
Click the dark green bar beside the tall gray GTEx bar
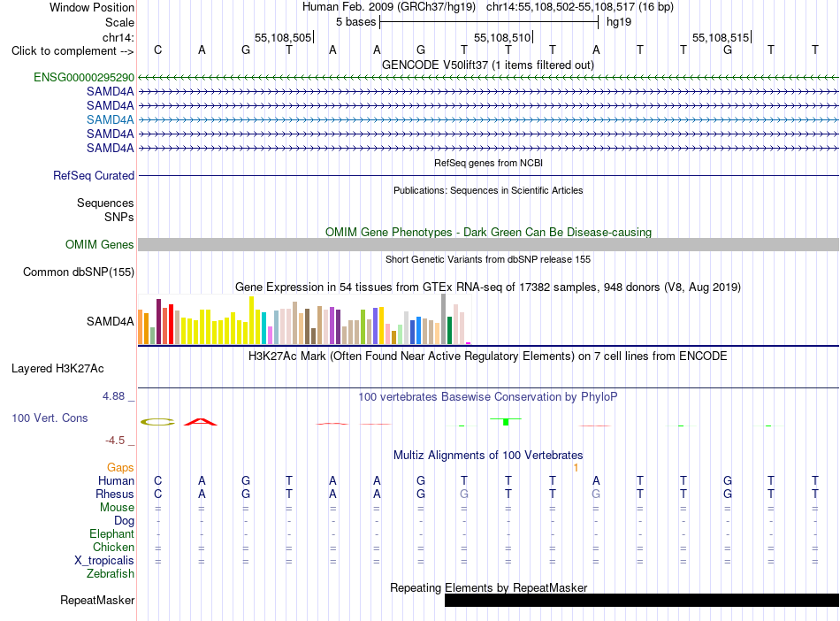click(x=450, y=330)
